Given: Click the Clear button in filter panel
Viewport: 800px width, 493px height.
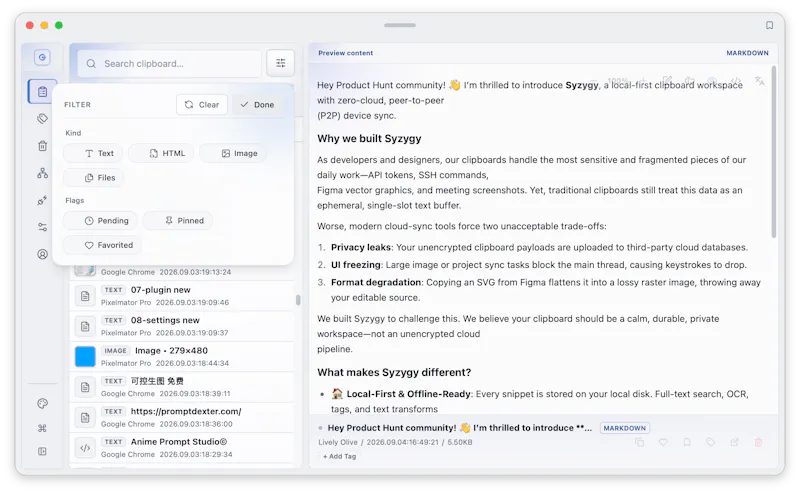Looking at the screenshot, I should [x=202, y=105].
